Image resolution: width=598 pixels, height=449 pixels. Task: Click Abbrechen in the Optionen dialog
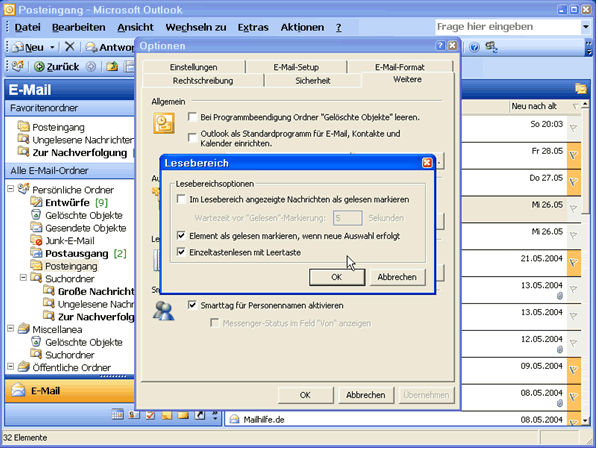366,395
